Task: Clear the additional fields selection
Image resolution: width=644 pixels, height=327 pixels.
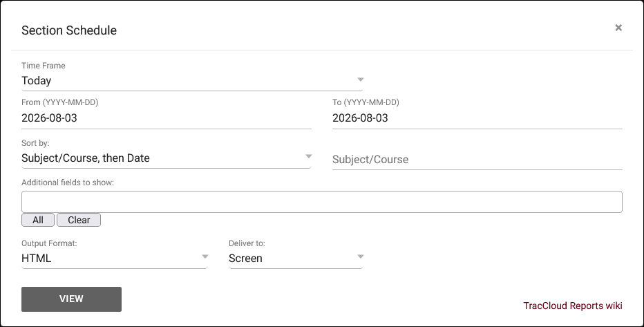Action: [79, 220]
